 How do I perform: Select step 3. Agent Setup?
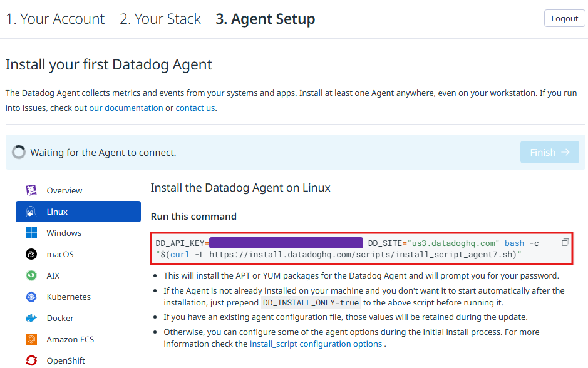click(265, 19)
